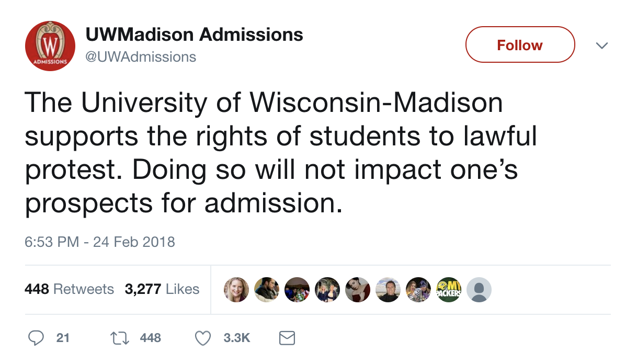
Task: Open the UWMadison Admissions red crest avatar
Action: pyautogui.click(x=50, y=46)
